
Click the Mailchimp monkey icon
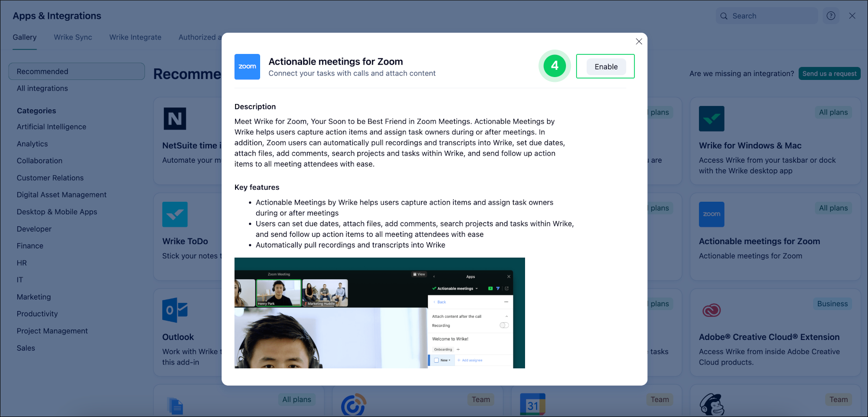pos(712,404)
